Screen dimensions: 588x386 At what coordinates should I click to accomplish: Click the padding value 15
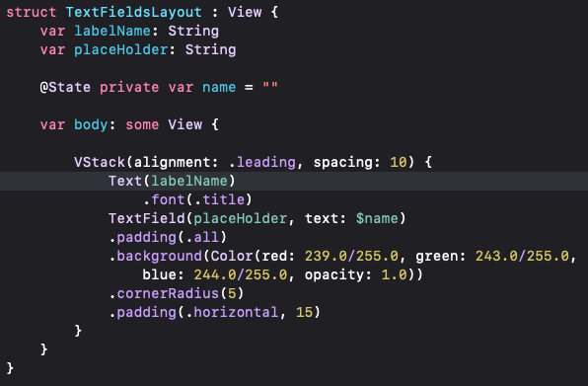(304, 313)
